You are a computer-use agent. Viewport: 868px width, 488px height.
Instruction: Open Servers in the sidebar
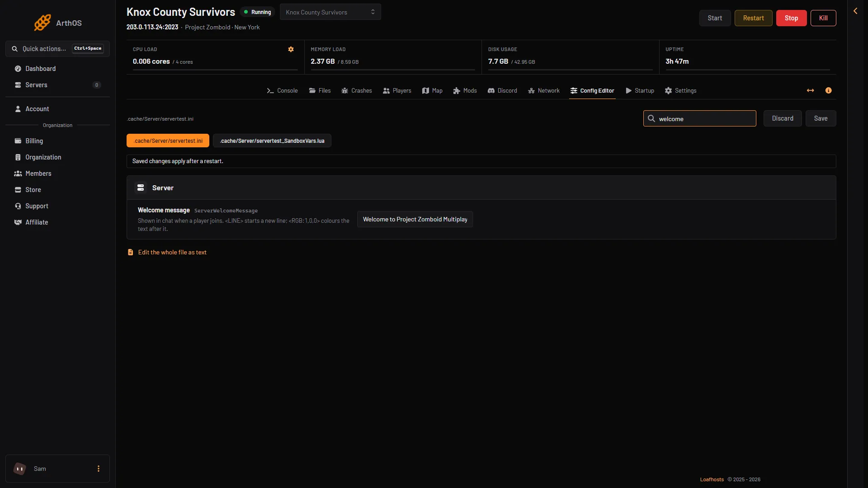tap(57, 85)
